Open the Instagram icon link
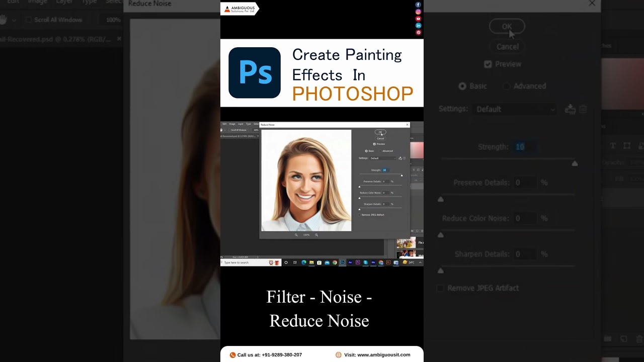 pos(418,12)
